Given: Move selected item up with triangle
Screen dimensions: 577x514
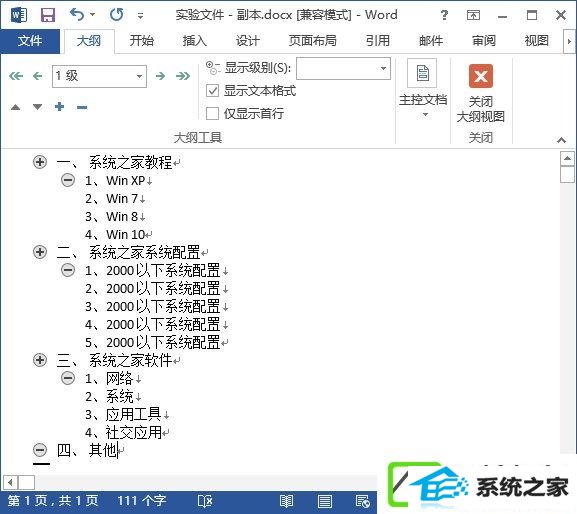Looking at the screenshot, I should (15, 107).
